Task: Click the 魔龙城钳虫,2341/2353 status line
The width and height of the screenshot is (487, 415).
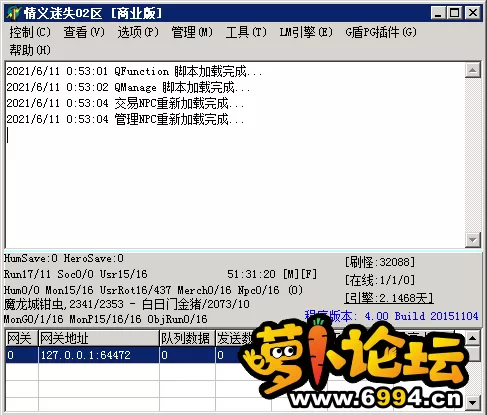Action: pos(127,304)
